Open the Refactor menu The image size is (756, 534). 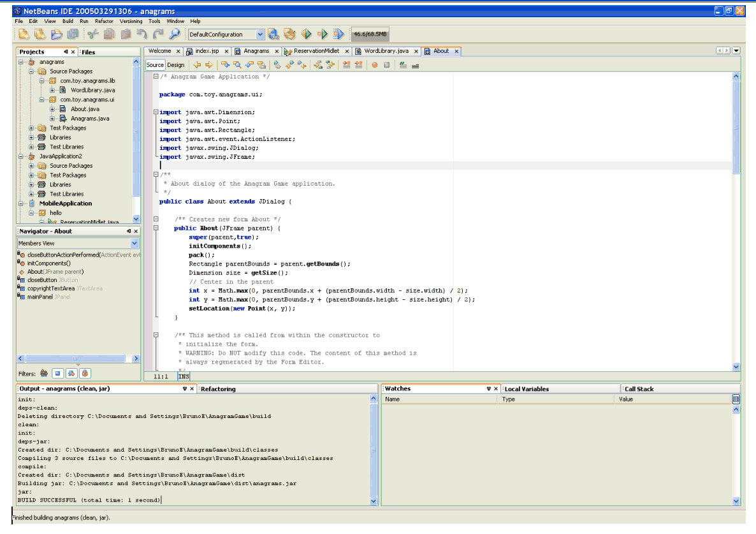104,21
